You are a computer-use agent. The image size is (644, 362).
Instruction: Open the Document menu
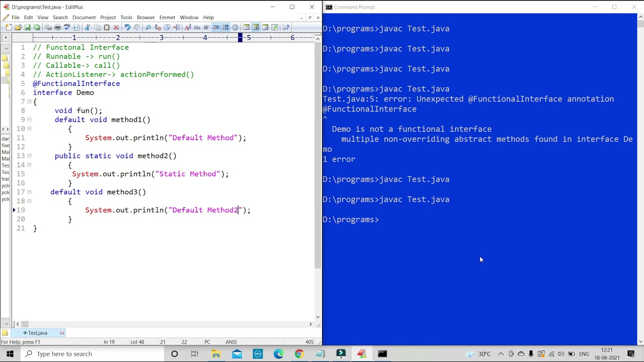coord(84,18)
